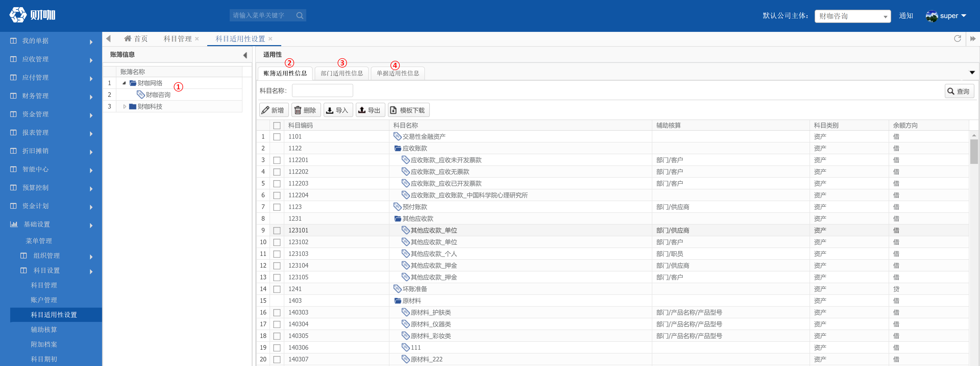Expand the 基础设置 menu arrow
The width and height of the screenshot is (980, 366).
pos(91,225)
